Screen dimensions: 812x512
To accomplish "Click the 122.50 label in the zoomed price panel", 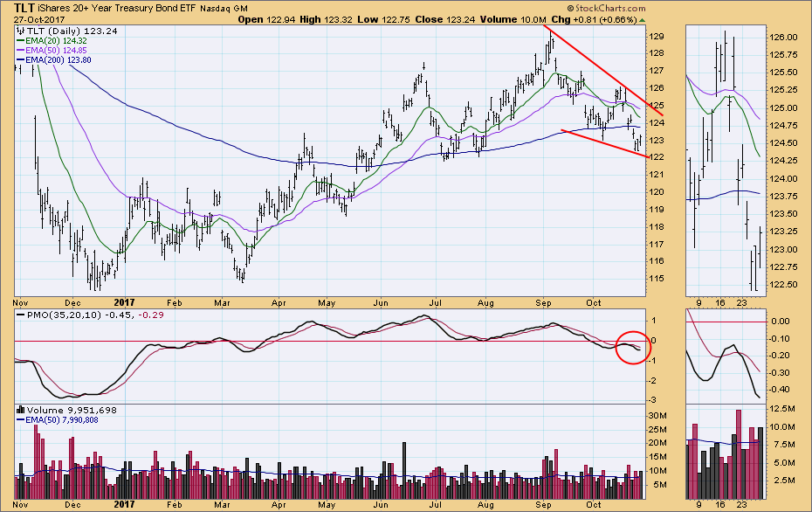I will tap(783, 285).
